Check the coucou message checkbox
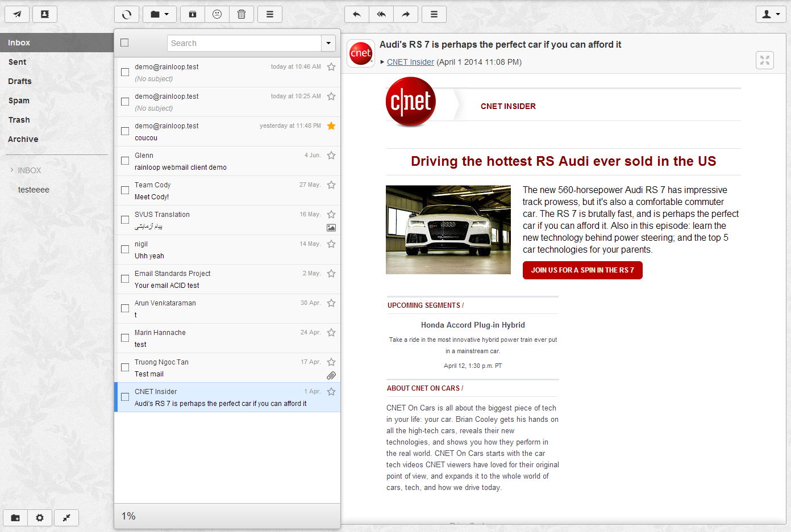 click(x=125, y=131)
